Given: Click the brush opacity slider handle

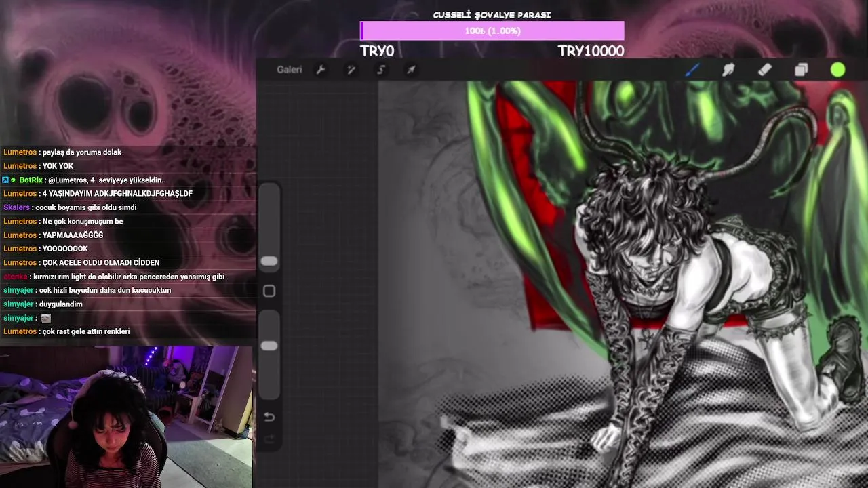Looking at the screenshot, I should [269, 346].
